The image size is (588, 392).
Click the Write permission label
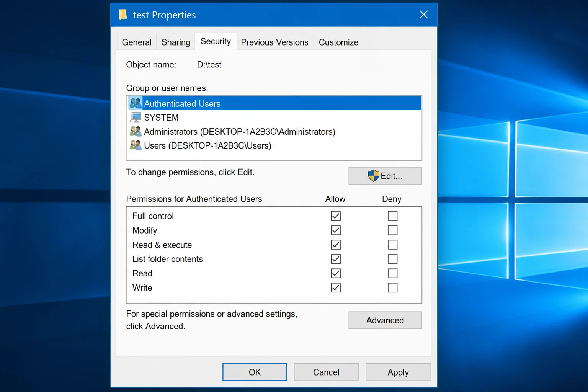coord(142,287)
